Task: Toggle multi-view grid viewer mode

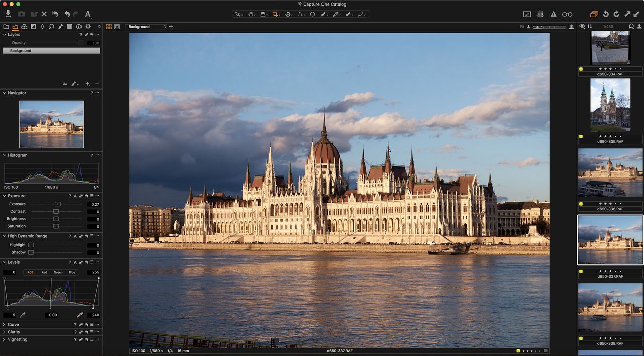Action: [x=109, y=26]
